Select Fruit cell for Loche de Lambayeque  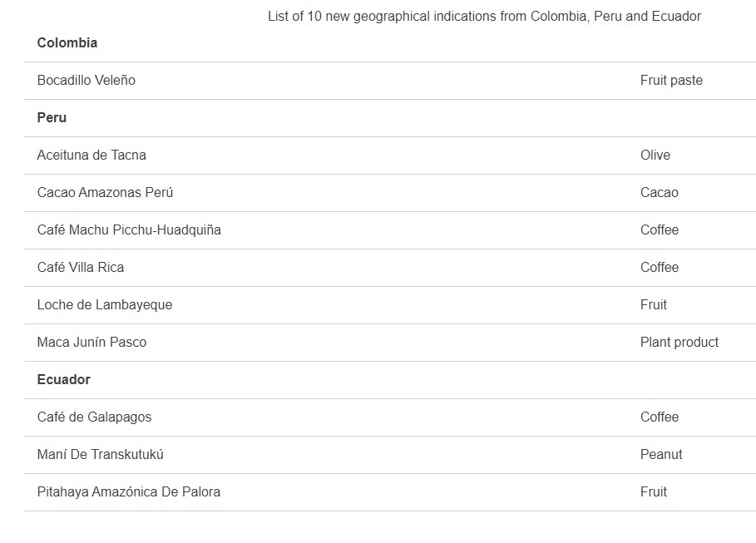[x=654, y=305]
